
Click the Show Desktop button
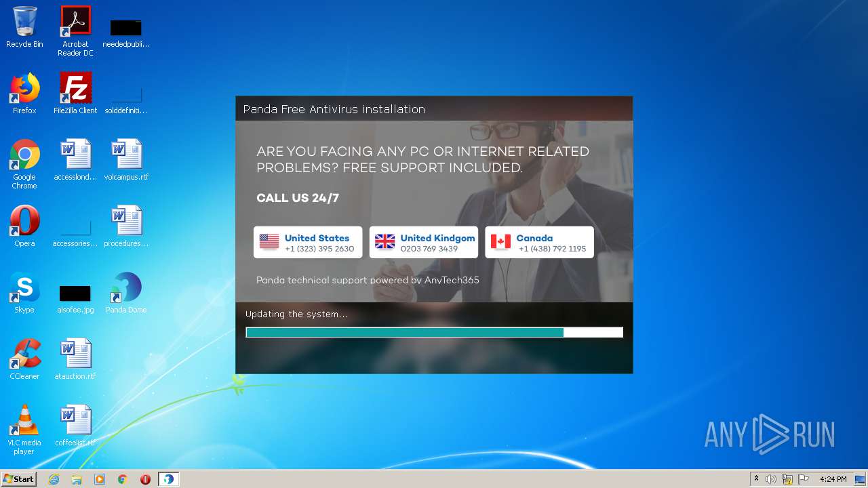pyautogui.click(x=860, y=479)
